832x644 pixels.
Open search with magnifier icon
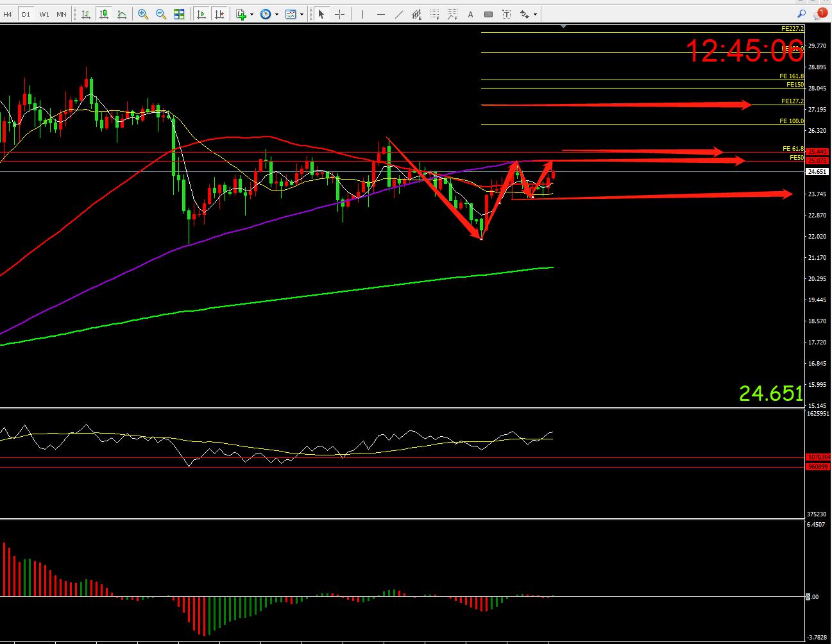tap(801, 13)
